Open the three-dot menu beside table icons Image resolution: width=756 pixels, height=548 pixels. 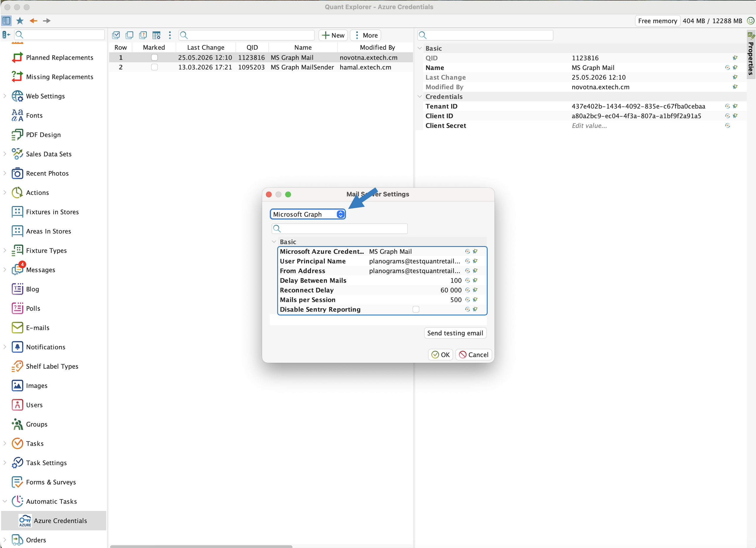pos(170,35)
